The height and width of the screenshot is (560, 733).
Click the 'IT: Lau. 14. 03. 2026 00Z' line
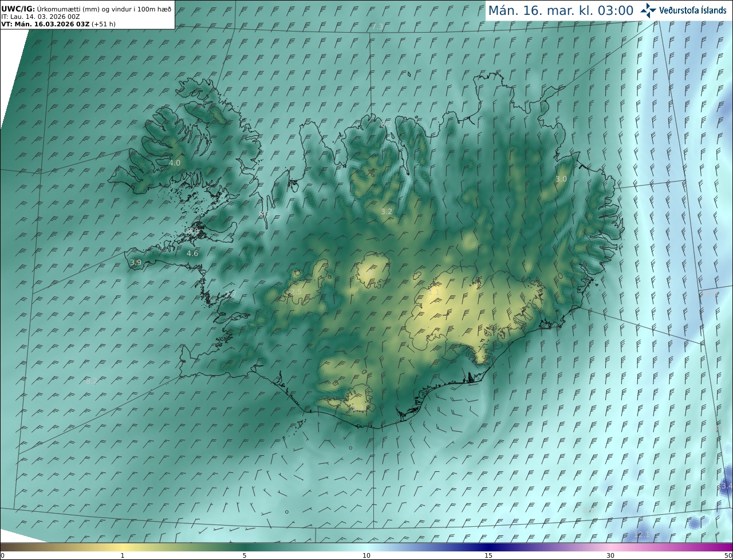(41, 17)
